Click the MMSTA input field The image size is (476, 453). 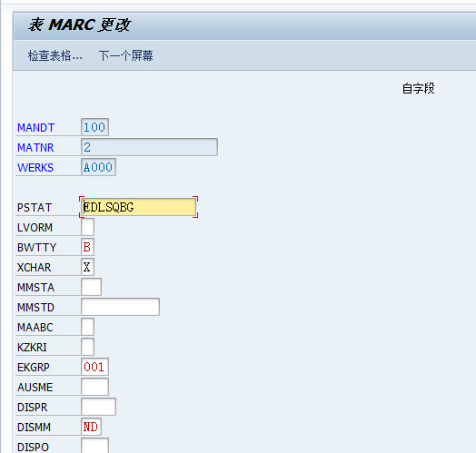pos(91,287)
